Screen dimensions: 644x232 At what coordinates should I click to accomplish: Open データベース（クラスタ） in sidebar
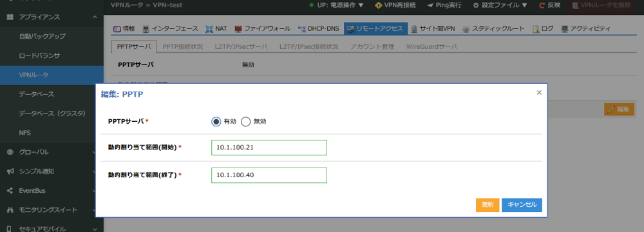point(52,113)
